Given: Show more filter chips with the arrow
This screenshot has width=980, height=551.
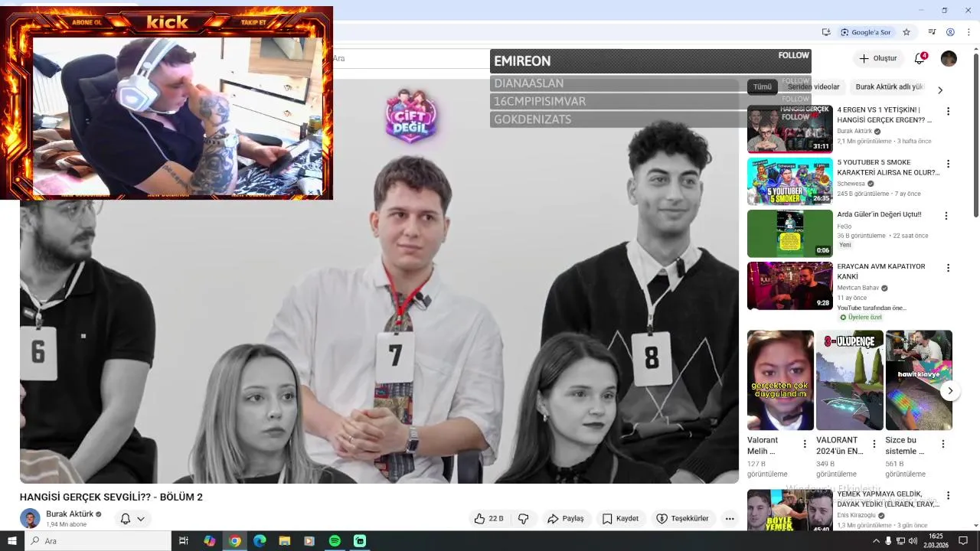Looking at the screenshot, I should pyautogui.click(x=940, y=90).
